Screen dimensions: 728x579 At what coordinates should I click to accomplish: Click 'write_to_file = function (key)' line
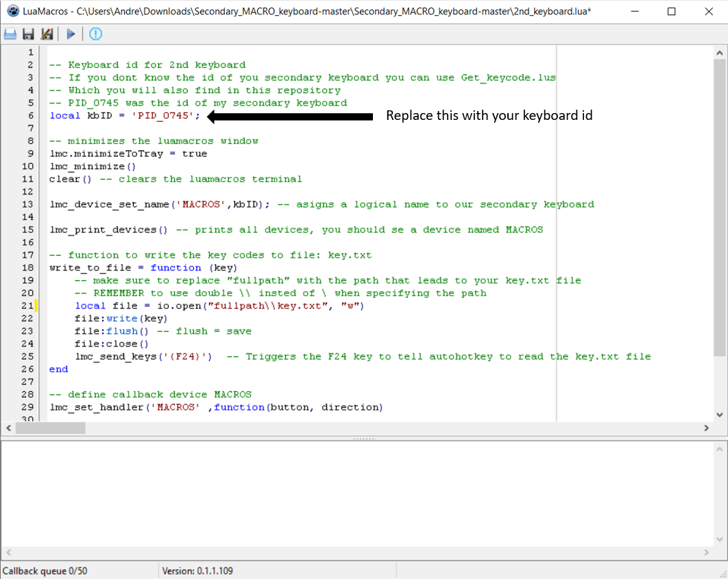point(143,268)
